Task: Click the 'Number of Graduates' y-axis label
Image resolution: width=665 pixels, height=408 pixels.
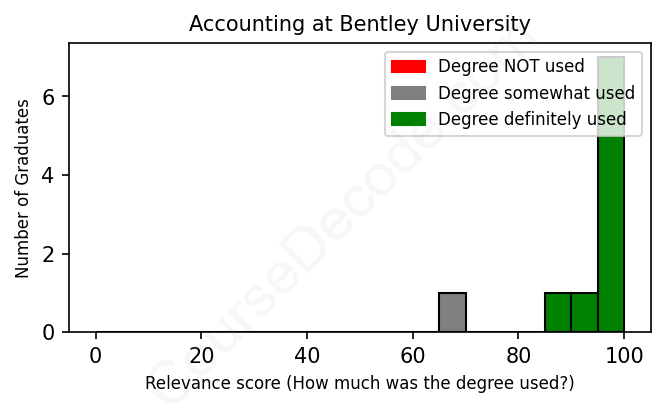Action: tap(22, 187)
